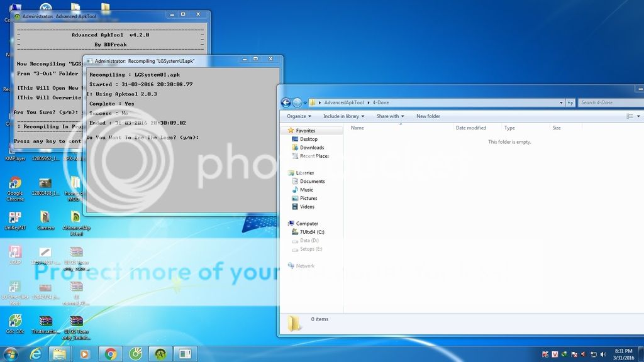Launch Internet Explorer from the taskbar
The width and height of the screenshot is (644, 362).
pos(36,354)
